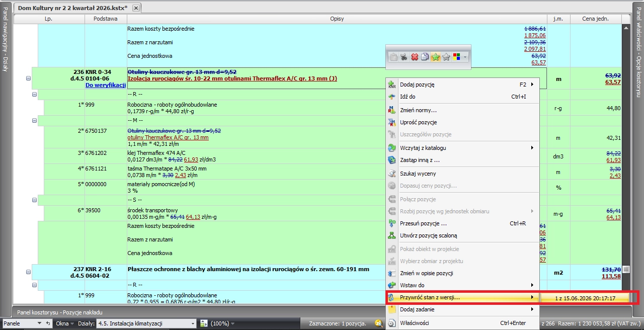The height and width of the screenshot is (330, 644).
Task: Choose 'Zmień w opisie pozycji'
Action: tap(462, 273)
